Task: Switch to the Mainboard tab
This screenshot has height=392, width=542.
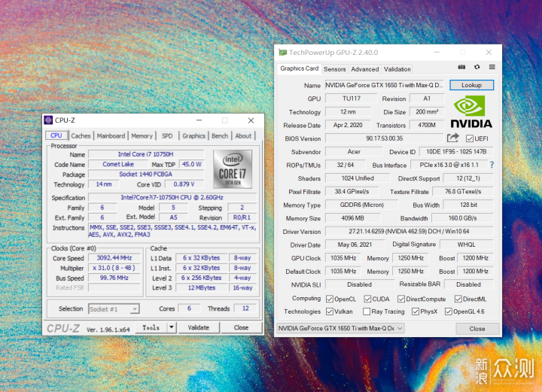Action: [111, 136]
